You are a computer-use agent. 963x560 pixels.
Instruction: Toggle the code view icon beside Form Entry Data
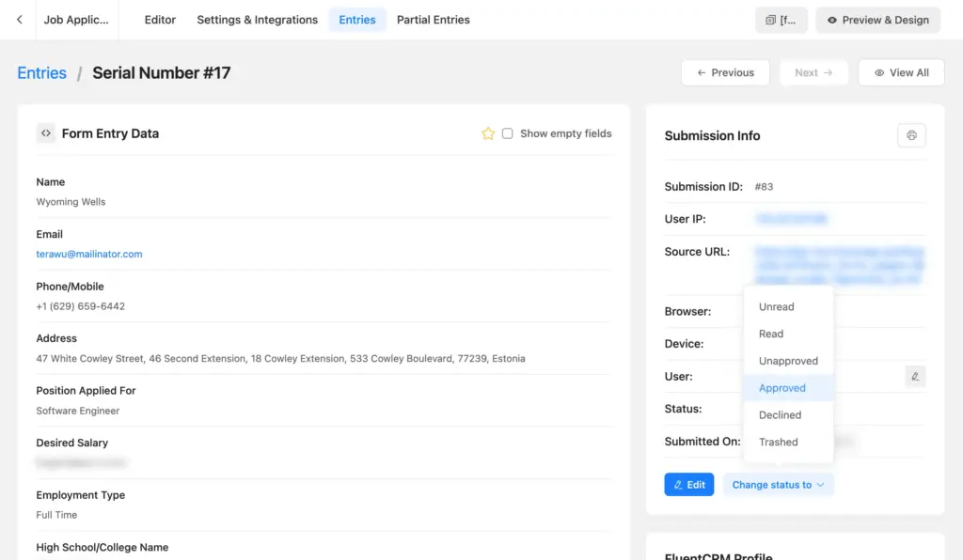46,133
